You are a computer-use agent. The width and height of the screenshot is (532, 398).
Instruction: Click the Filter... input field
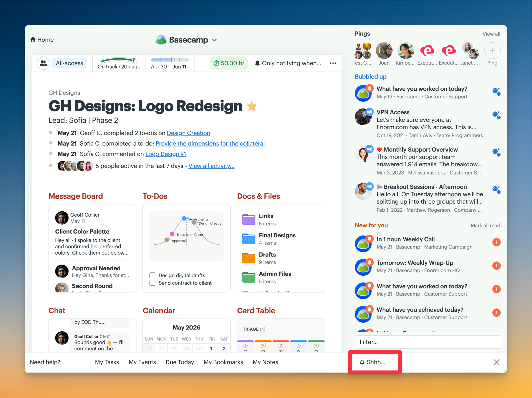(429, 342)
